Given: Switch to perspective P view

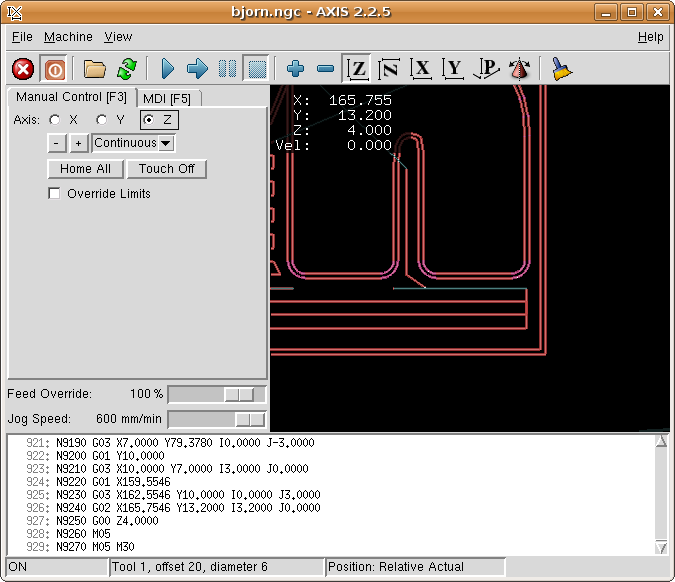Looking at the screenshot, I should click(x=486, y=69).
